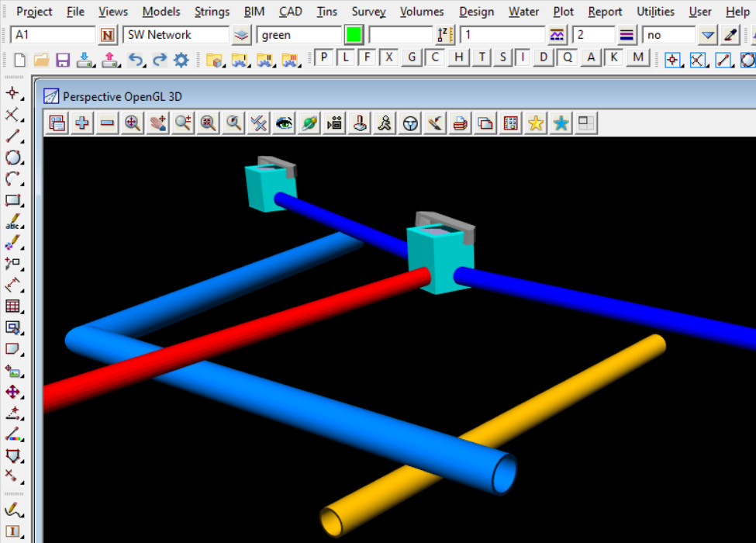
Task: Click the blue plus add-model icon
Action: 82,123
